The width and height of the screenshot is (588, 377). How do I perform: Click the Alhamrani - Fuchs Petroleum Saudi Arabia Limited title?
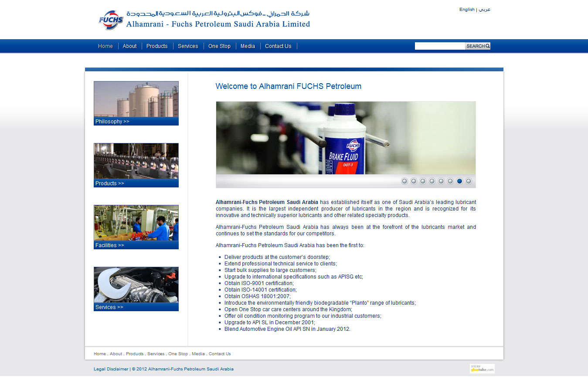[x=218, y=24]
